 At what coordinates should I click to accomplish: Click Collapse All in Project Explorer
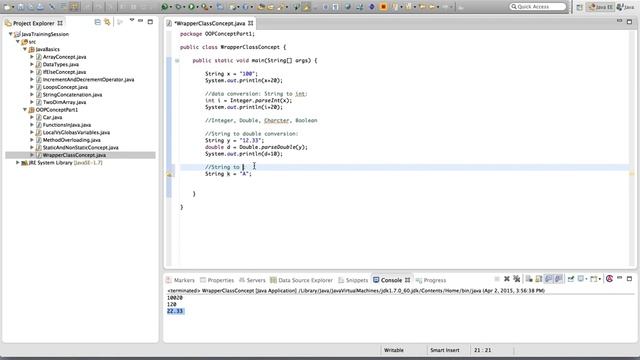[x=98, y=22]
